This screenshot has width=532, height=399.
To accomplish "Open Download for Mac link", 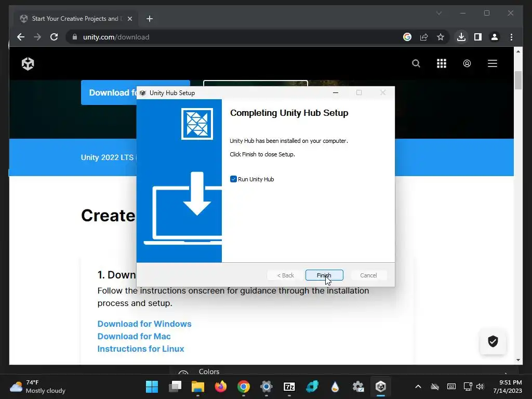I will [x=134, y=336].
